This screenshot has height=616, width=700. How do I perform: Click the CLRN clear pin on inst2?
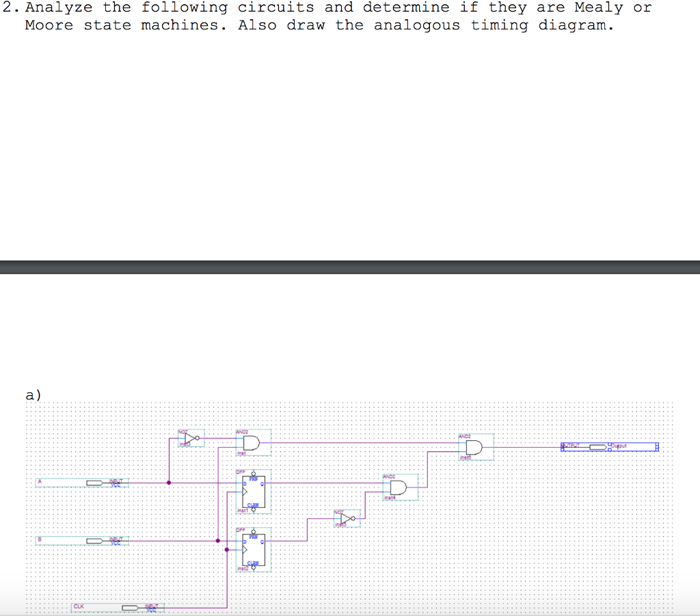pos(254,568)
